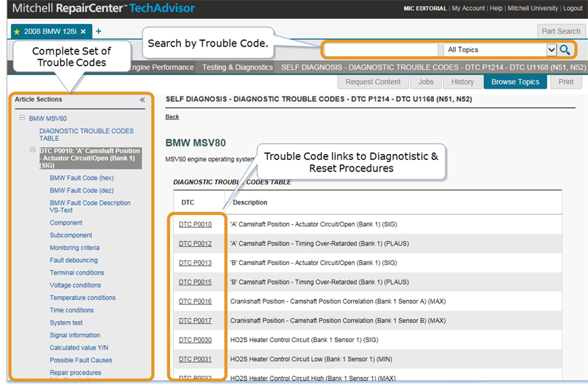
Task: Click the Back link
Action: pos(172,117)
